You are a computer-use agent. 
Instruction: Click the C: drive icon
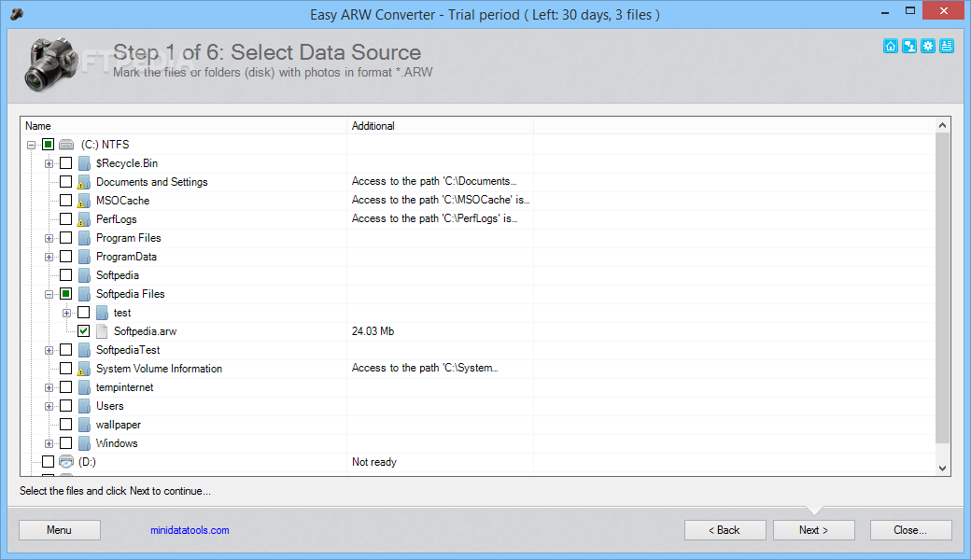coord(66,145)
